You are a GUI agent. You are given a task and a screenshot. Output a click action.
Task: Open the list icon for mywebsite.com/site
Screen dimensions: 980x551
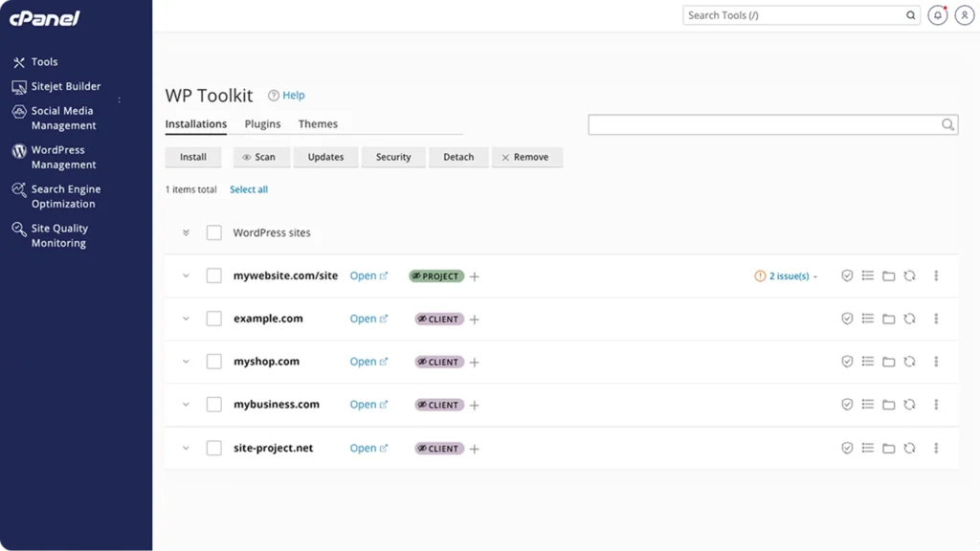point(867,275)
